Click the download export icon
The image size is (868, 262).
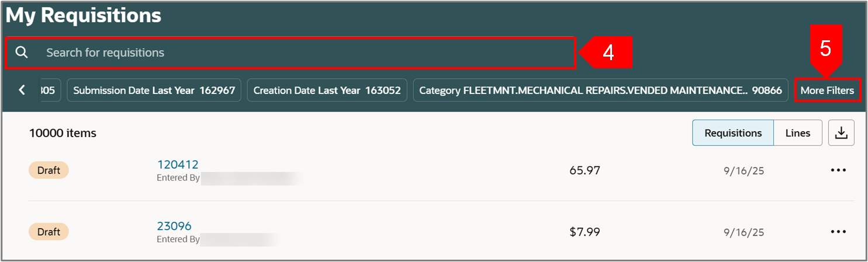pyautogui.click(x=841, y=133)
